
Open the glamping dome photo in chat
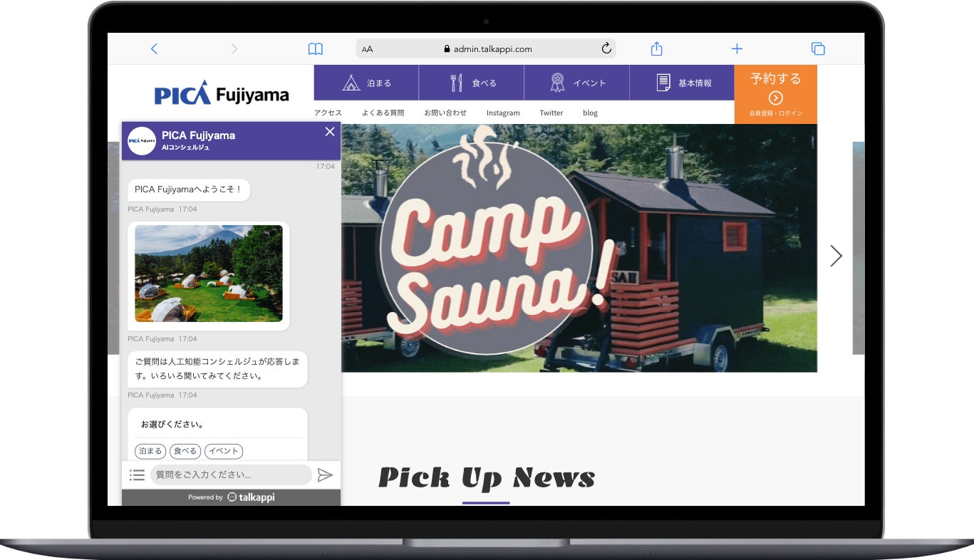pos(209,274)
